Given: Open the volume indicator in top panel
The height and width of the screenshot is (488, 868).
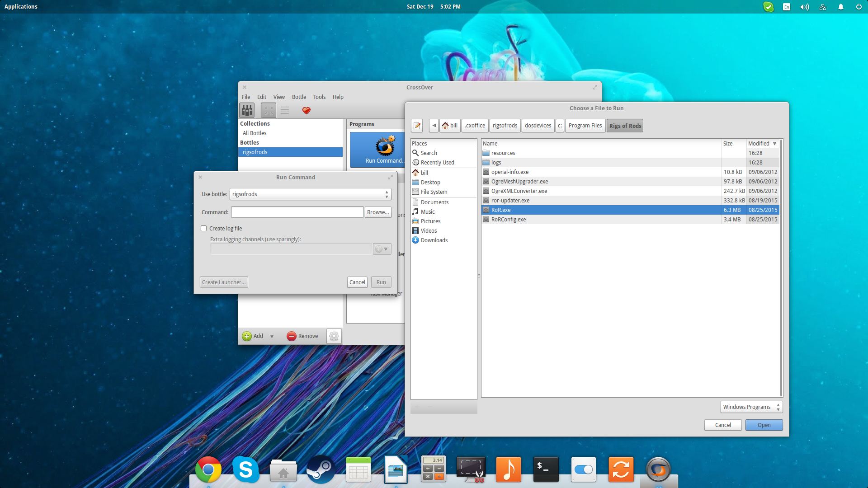Looking at the screenshot, I should 804,7.
